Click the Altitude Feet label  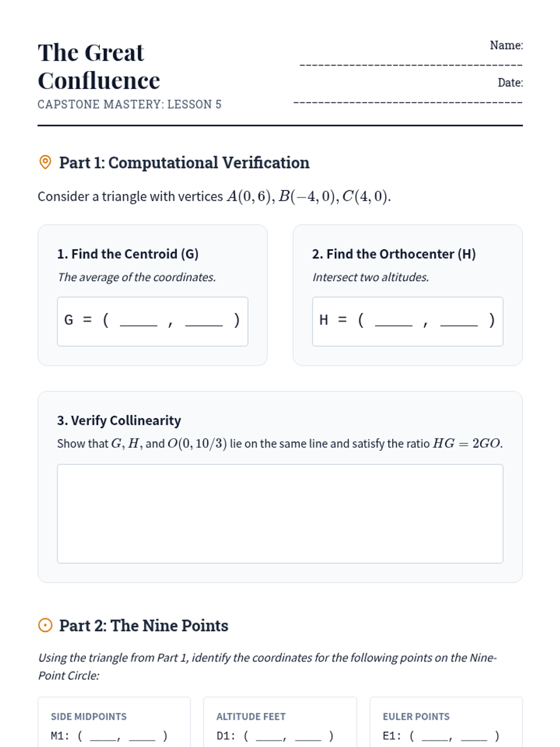pos(251,717)
